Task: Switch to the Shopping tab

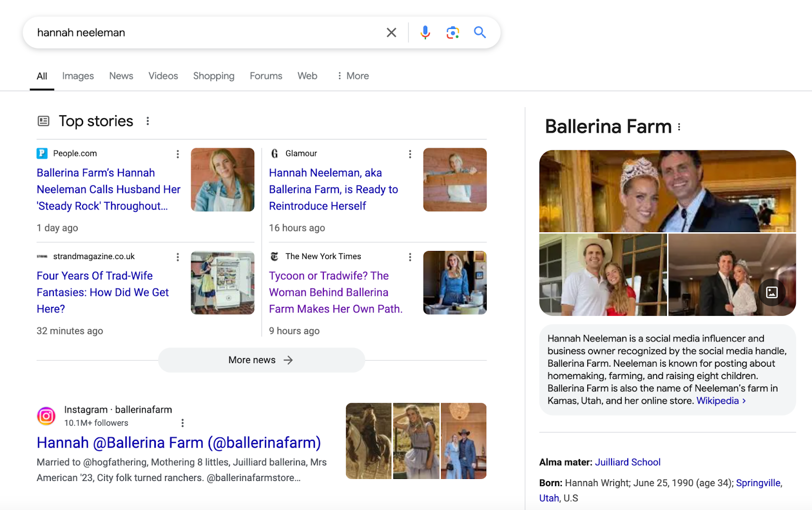Action: click(x=214, y=76)
